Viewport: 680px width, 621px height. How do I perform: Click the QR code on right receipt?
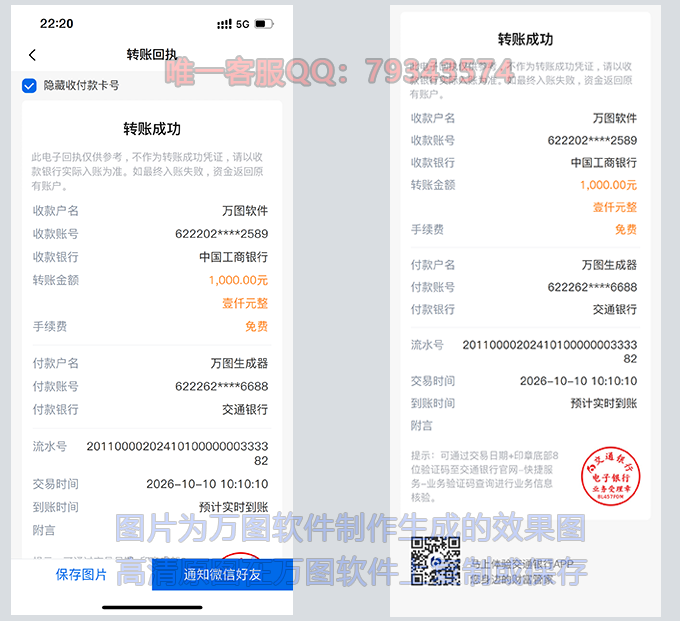coord(434,560)
